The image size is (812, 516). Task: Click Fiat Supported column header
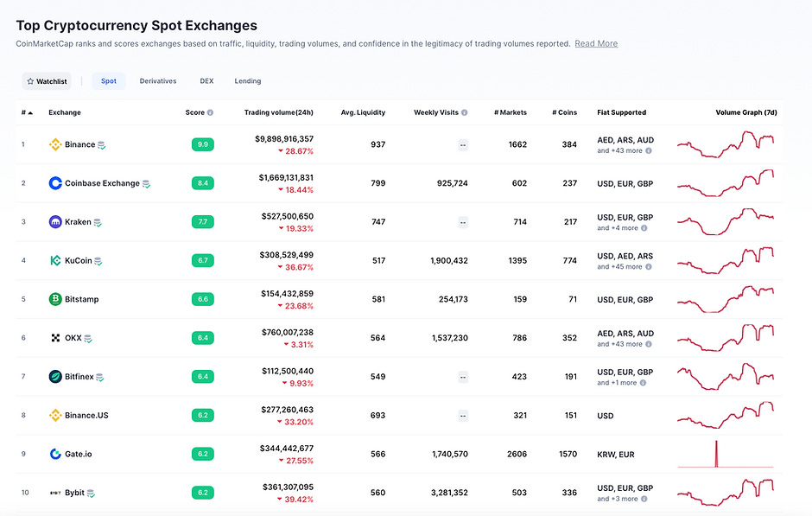coord(621,112)
